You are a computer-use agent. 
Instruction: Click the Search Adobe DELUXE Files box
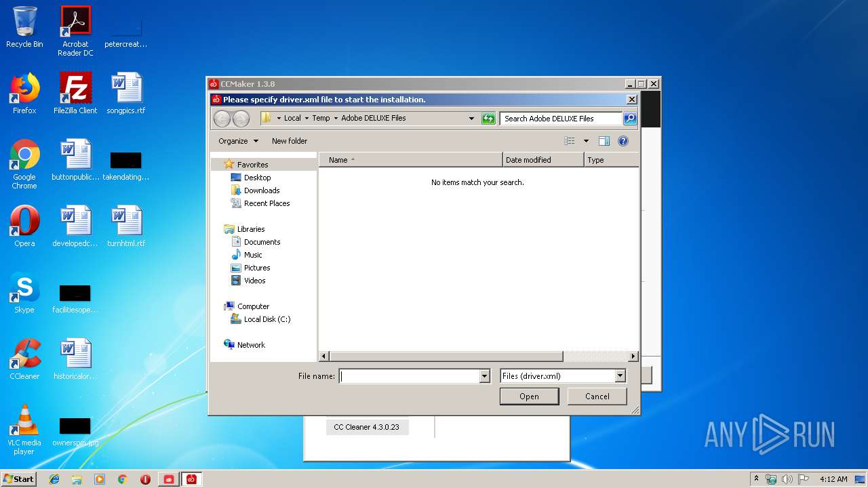pos(561,119)
